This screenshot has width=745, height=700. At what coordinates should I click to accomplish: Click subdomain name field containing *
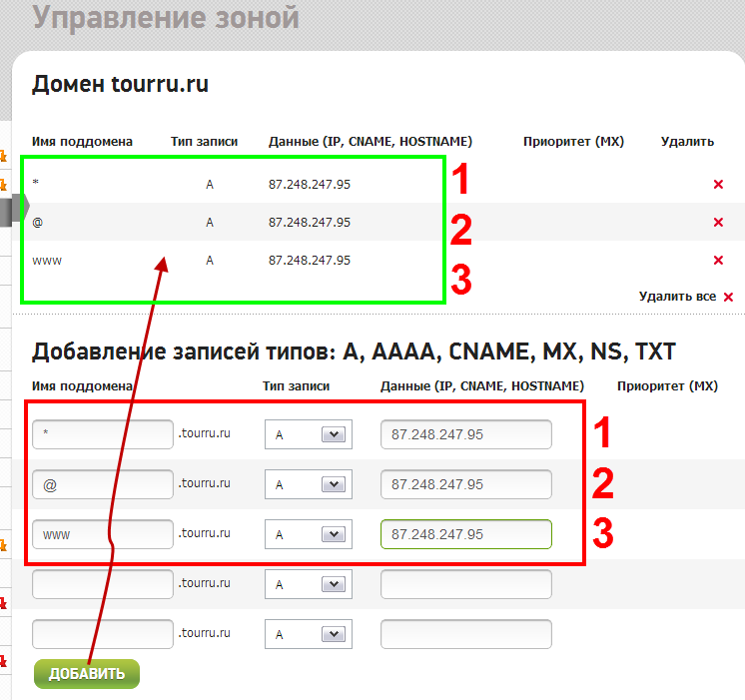103,434
